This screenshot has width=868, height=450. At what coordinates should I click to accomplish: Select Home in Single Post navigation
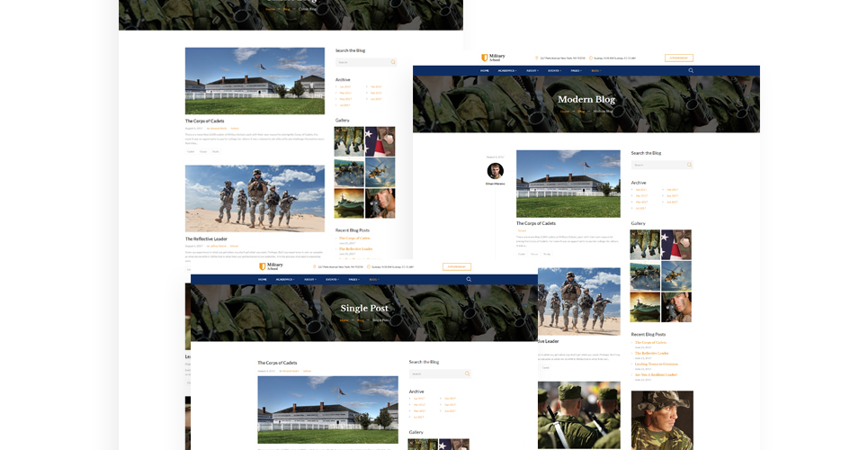coord(263,279)
